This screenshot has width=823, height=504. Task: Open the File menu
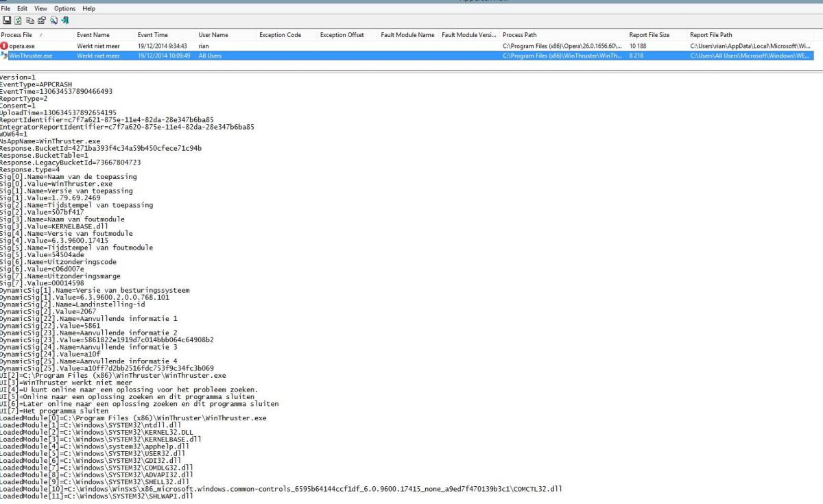click(x=6, y=8)
